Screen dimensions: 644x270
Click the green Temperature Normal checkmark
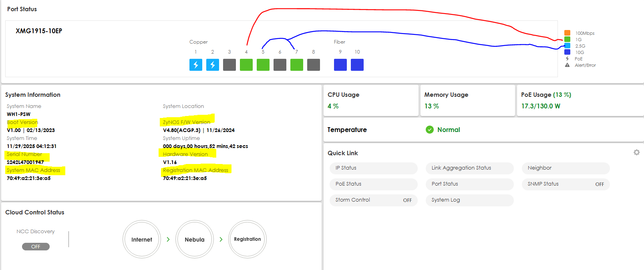(430, 130)
